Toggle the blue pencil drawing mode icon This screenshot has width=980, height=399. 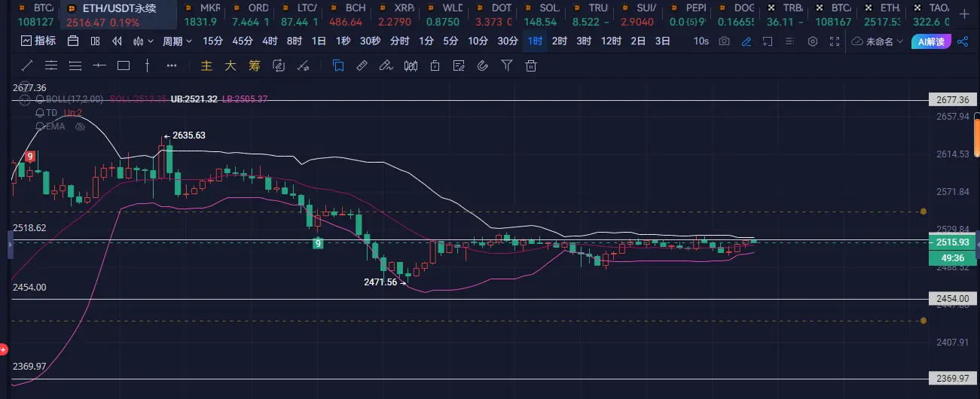[x=746, y=41]
